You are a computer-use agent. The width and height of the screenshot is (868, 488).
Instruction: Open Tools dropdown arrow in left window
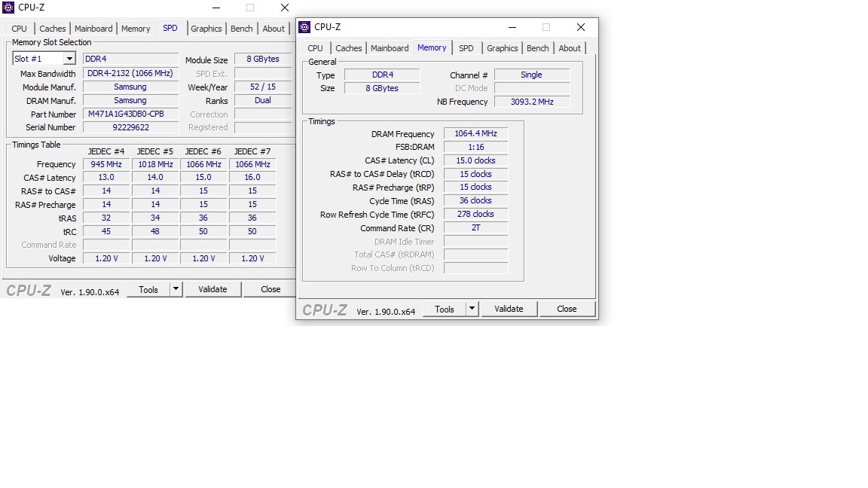pyautogui.click(x=176, y=289)
